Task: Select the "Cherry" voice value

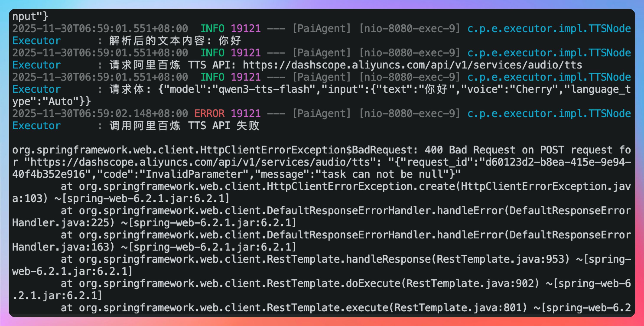Action: tap(534, 89)
